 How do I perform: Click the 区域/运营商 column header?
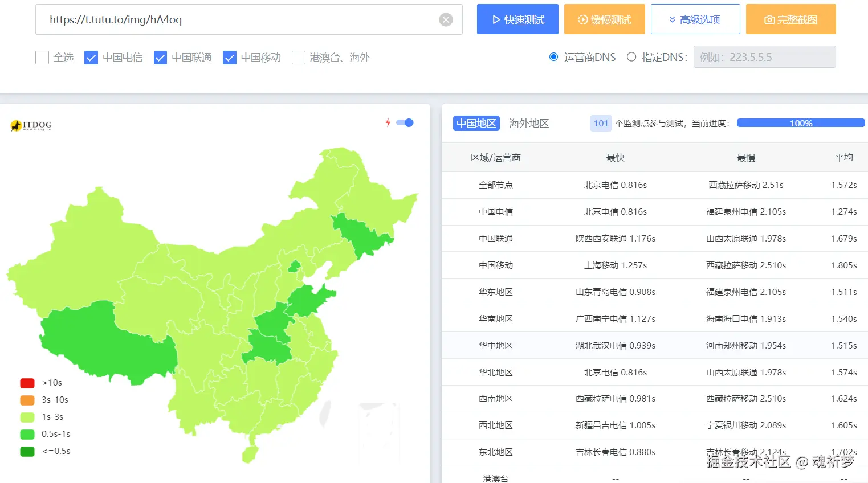point(496,158)
